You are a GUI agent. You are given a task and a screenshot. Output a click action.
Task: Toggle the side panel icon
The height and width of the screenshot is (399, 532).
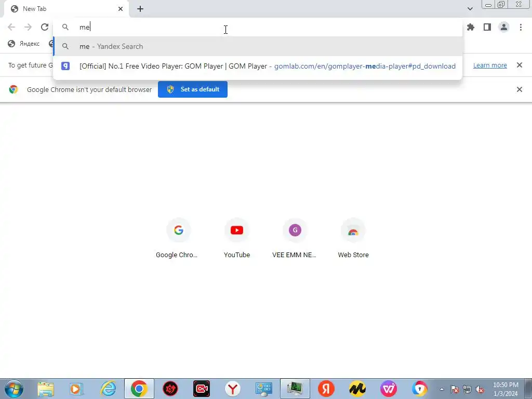click(x=487, y=27)
